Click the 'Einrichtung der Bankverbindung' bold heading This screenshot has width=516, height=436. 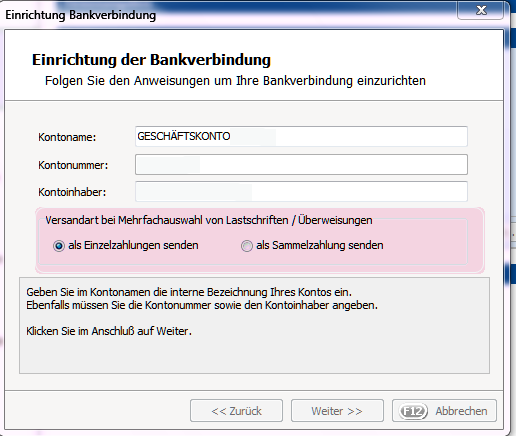pos(151,60)
